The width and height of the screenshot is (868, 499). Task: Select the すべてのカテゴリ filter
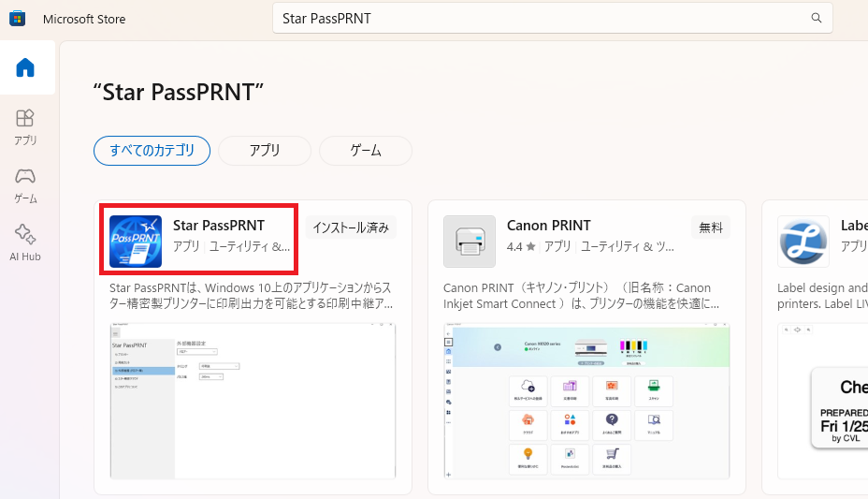[152, 150]
